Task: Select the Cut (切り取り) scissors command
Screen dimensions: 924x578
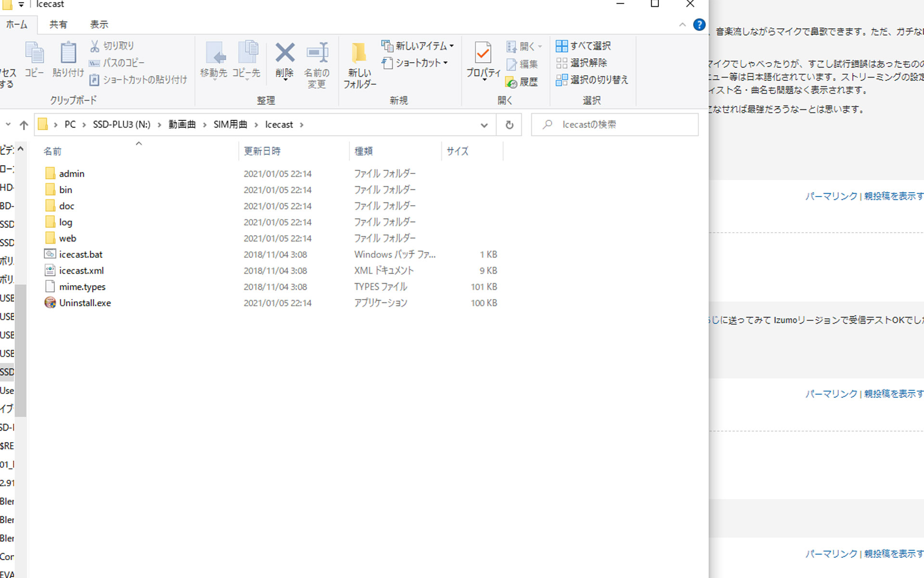Action: (x=112, y=46)
